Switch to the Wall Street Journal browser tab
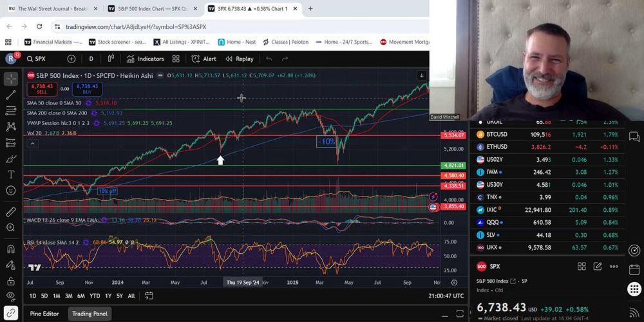 (53, 8)
